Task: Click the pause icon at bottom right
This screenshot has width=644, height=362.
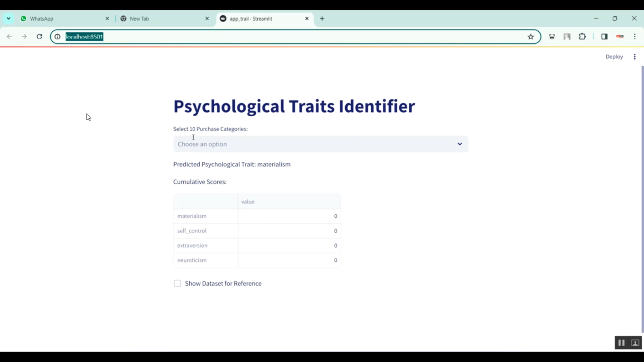Action: coord(621,343)
